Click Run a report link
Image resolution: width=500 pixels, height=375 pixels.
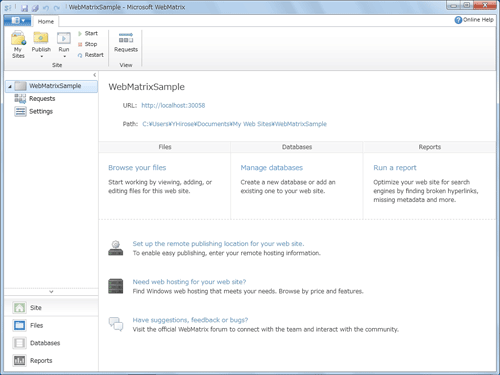click(395, 168)
